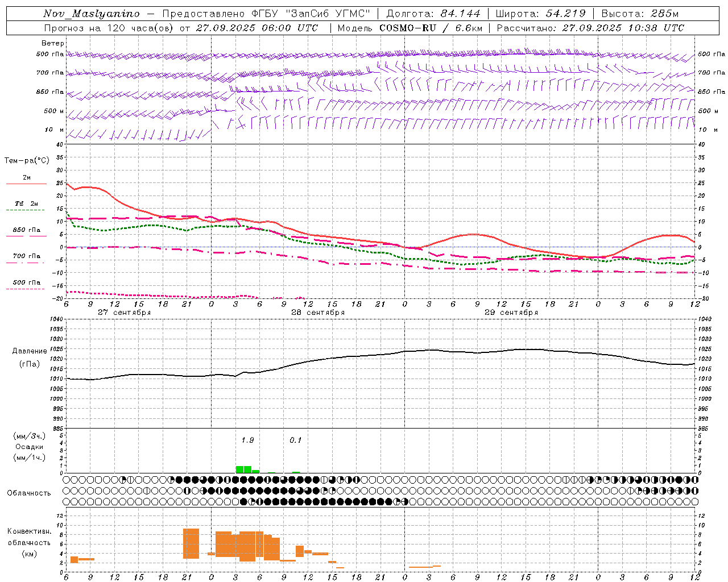Click the Конвективн. облачность chart label

(x=29, y=542)
